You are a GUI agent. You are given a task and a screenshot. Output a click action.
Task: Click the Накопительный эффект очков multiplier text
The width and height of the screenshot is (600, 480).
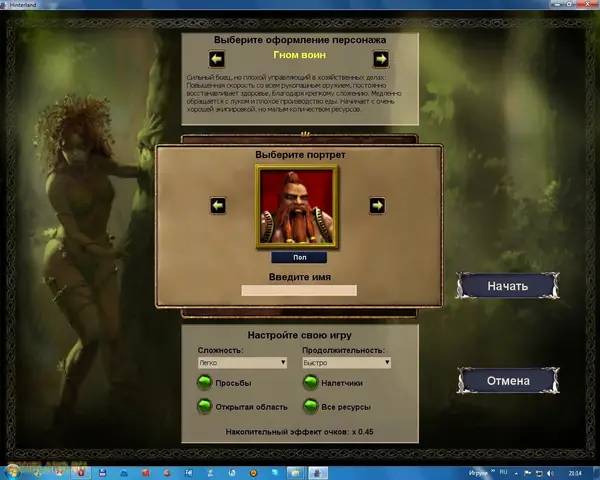[299, 432]
